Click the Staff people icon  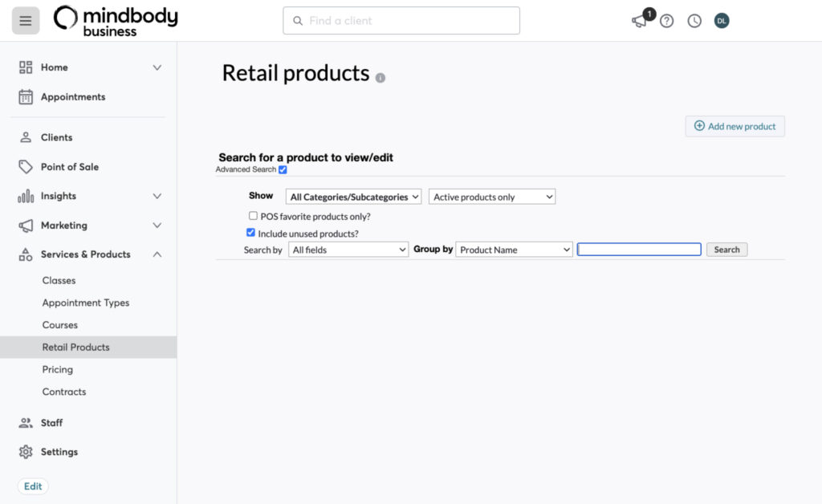pos(26,423)
